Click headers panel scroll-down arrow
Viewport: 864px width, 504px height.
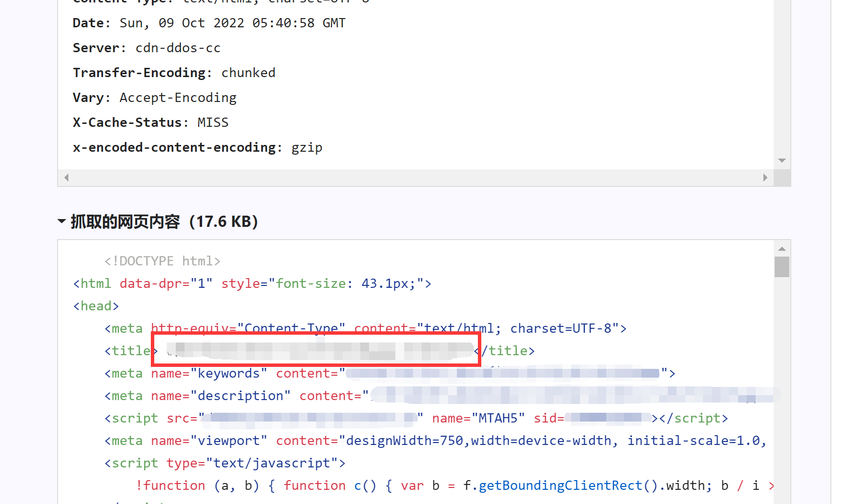pos(782,161)
